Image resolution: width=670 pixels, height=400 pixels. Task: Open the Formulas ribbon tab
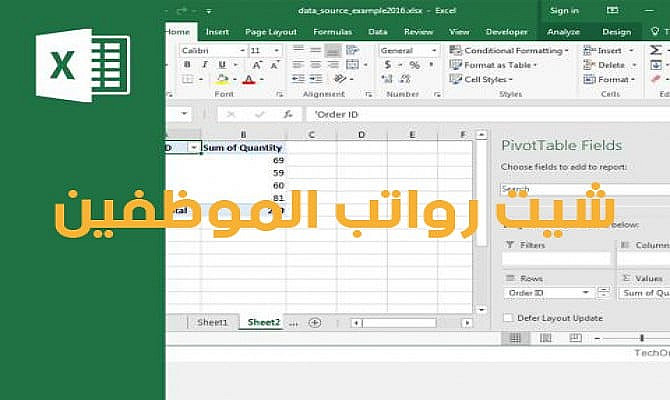tap(332, 32)
